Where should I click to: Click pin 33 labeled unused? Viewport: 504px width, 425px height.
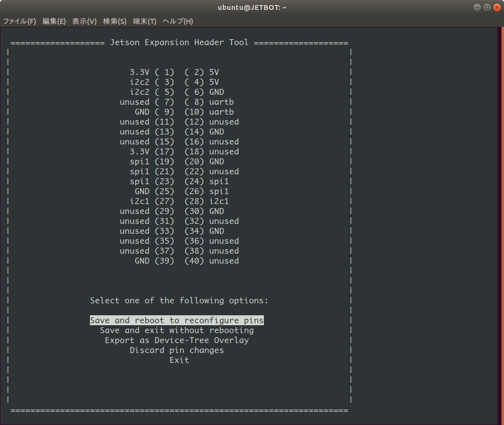pos(147,231)
